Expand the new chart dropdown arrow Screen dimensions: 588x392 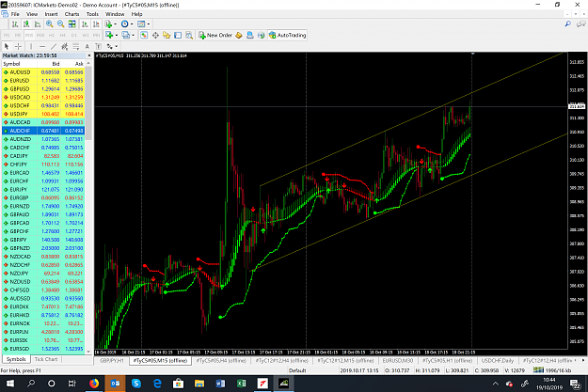117,35
